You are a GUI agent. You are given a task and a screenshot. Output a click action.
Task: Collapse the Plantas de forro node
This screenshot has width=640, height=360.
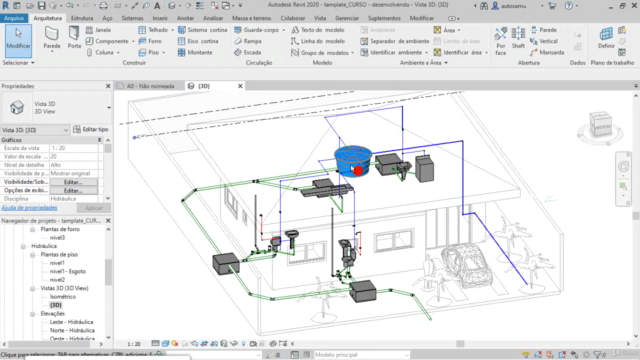pos(33,229)
